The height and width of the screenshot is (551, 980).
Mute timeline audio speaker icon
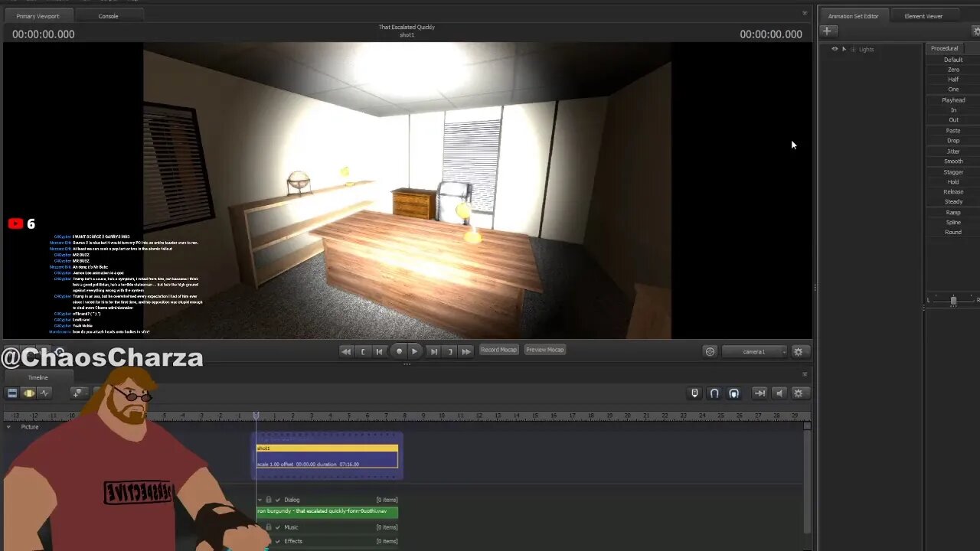click(779, 393)
